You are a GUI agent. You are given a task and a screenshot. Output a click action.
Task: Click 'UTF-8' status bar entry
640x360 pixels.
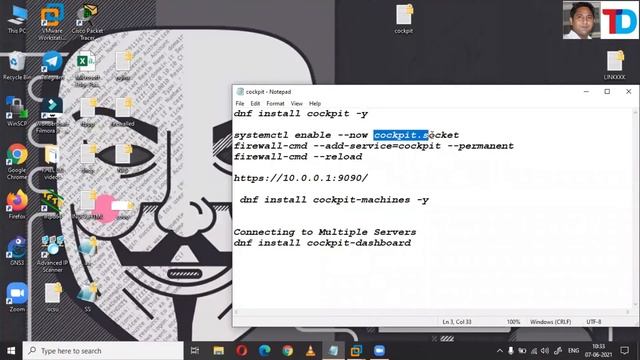tap(593, 322)
